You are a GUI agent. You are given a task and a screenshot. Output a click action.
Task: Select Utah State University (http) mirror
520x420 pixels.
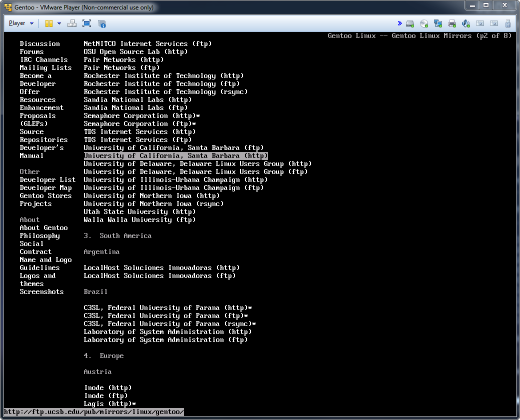point(139,211)
